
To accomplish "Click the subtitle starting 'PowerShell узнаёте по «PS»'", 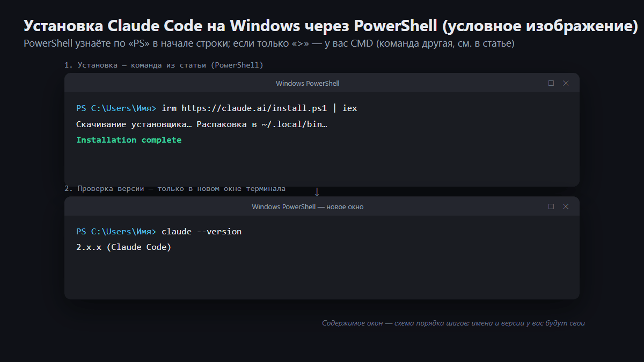I will click(x=269, y=43).
